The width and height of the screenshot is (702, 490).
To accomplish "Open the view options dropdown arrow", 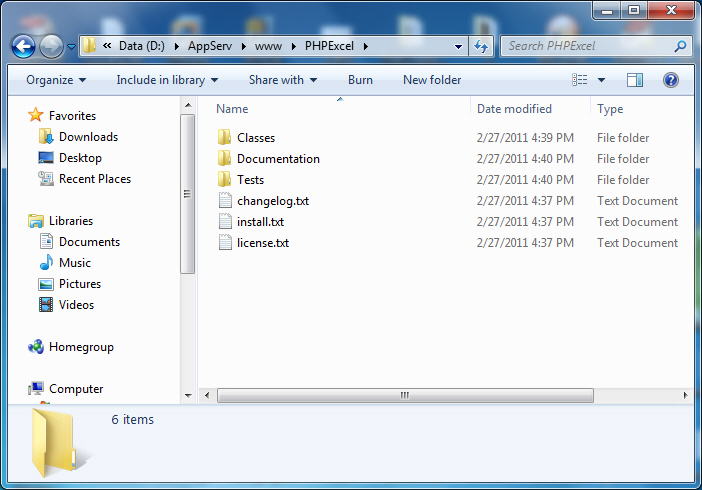I will click(x=601, y=80).
